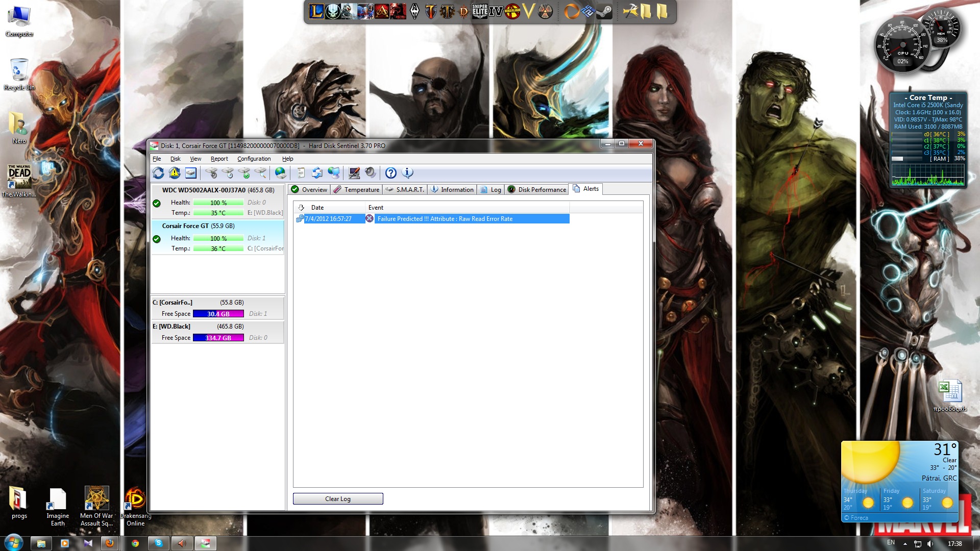Open the Windows Start menu
Image resolution: width=980 pixels, height=551 pixels.
13,543
